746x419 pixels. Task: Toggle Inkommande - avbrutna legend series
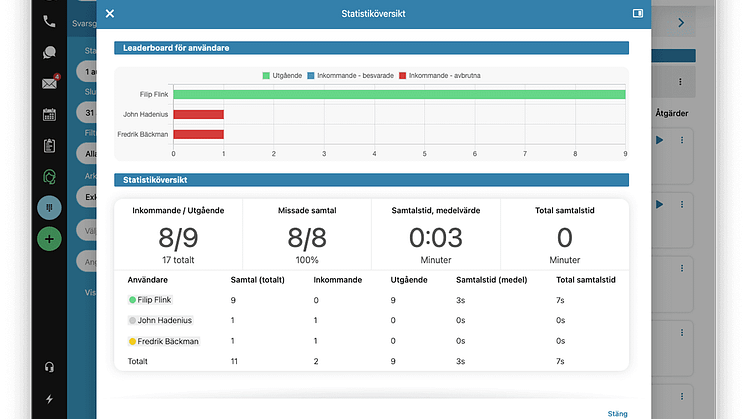click(x=440, y=76)
